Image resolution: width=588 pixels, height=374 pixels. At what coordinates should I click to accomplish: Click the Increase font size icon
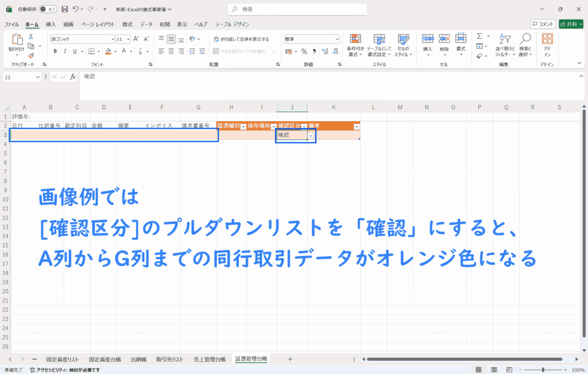tap(137, 39)
